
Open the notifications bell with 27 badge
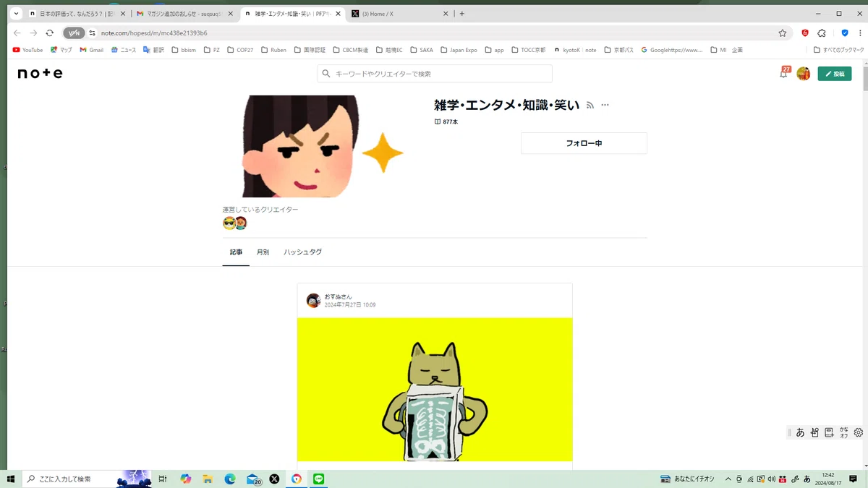[x=783, y=73]
